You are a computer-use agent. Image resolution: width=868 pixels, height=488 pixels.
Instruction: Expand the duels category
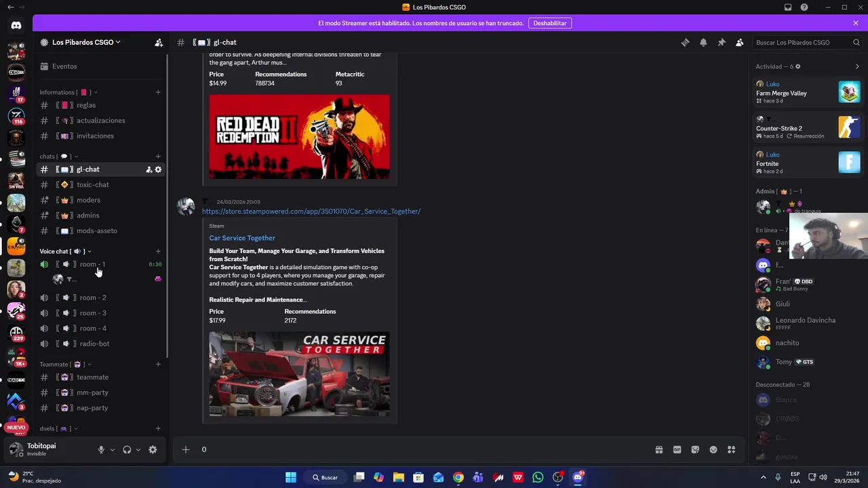(59, 428)
